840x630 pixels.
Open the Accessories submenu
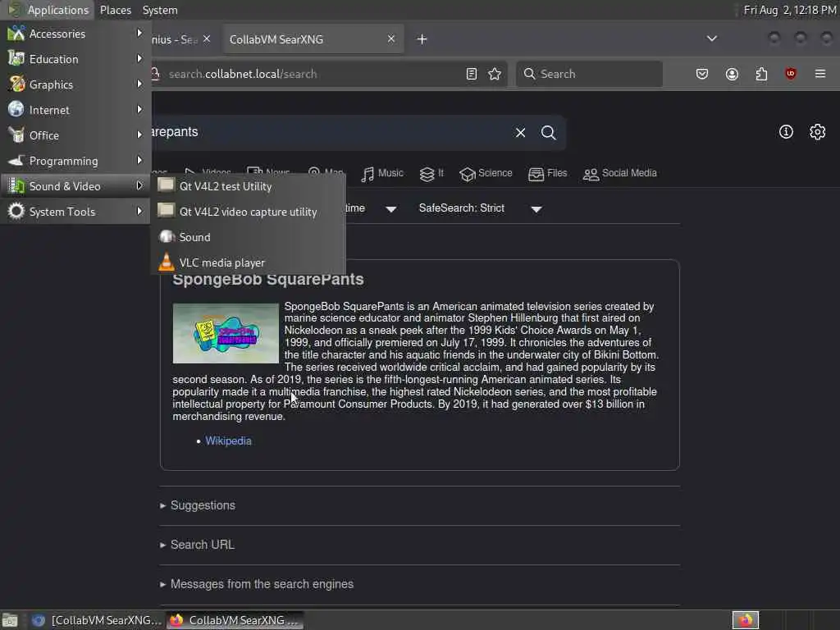tap(75, 34)
